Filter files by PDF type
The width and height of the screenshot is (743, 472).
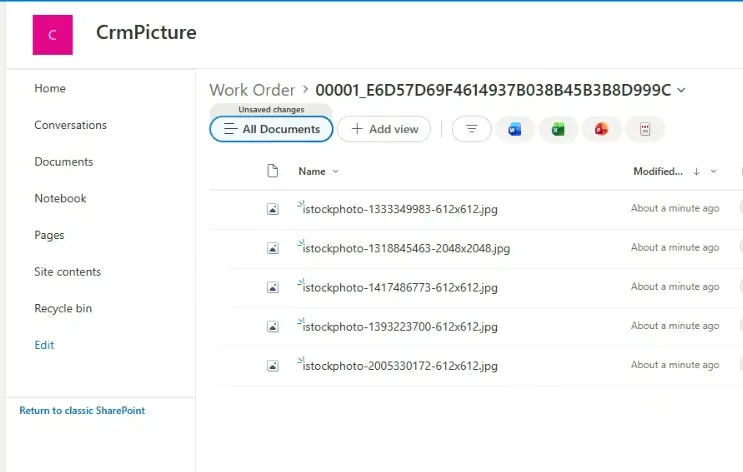645,129
